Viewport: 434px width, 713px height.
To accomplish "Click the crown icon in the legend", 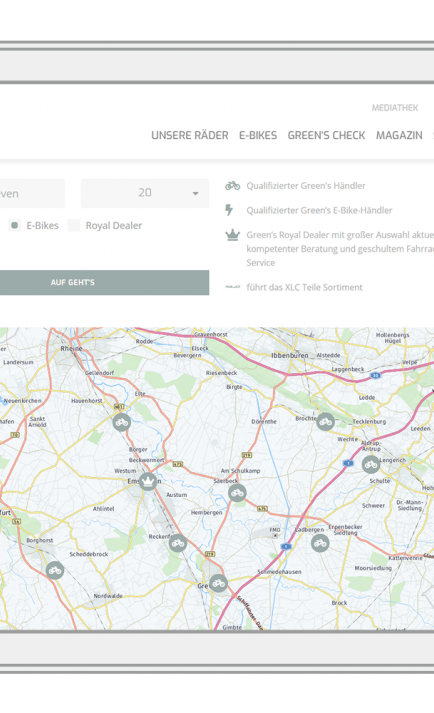I will (x=232, y=235).
